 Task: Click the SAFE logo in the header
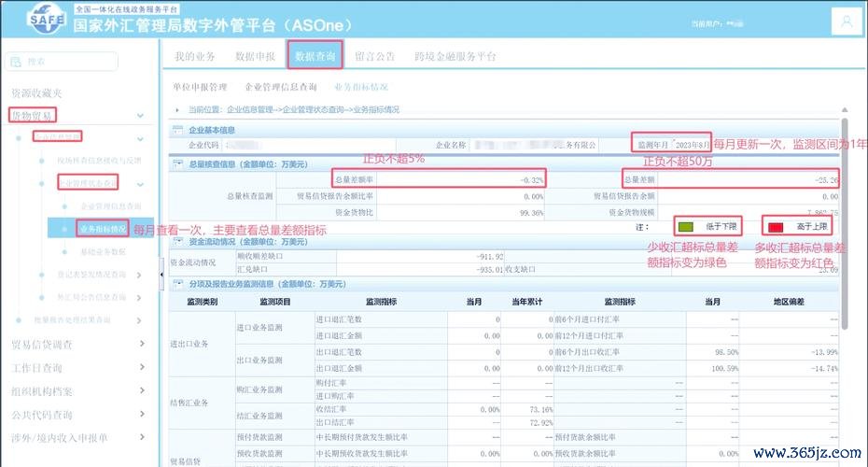pos(47,19)
